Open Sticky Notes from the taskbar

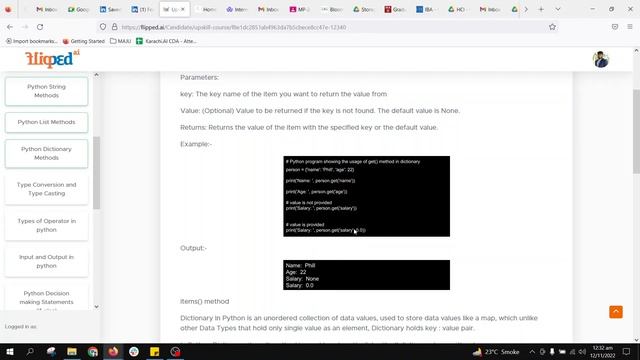click(155, 351)
